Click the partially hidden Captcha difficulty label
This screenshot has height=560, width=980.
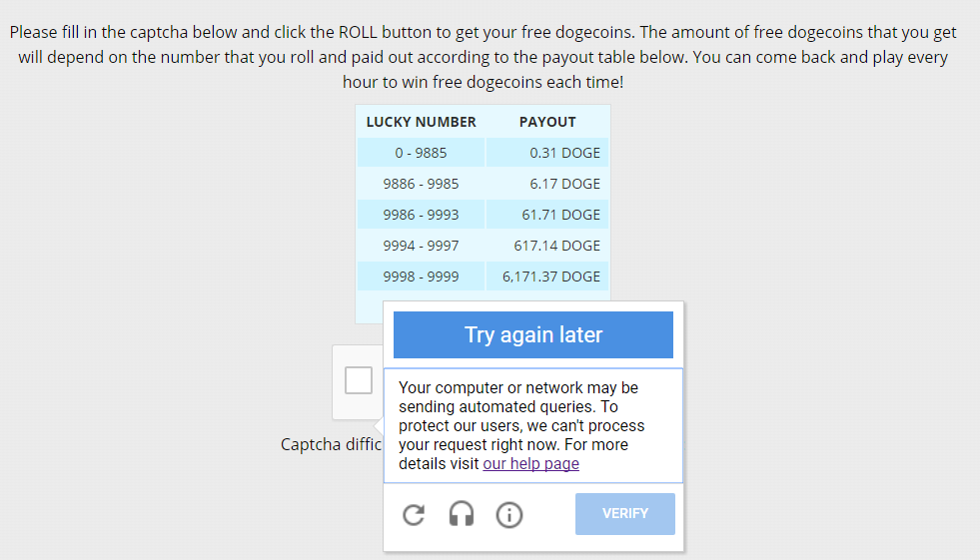(x=331, y=444)
